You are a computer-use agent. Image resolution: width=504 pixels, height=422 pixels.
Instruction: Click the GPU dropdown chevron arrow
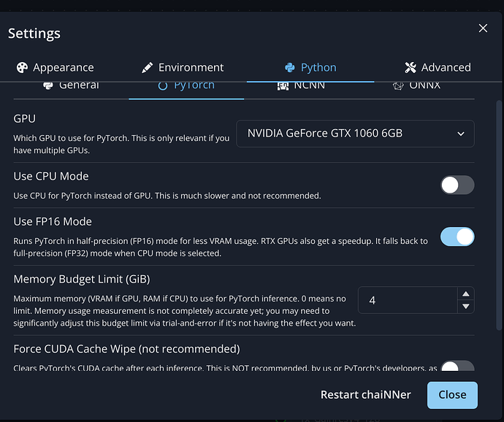(461, 134)
